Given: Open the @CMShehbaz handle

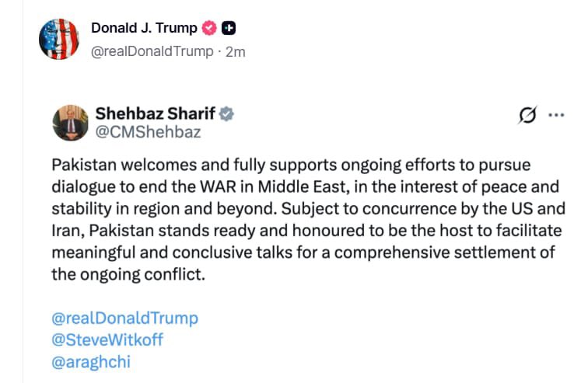Looking at the screenshot, I should [148, 132].
